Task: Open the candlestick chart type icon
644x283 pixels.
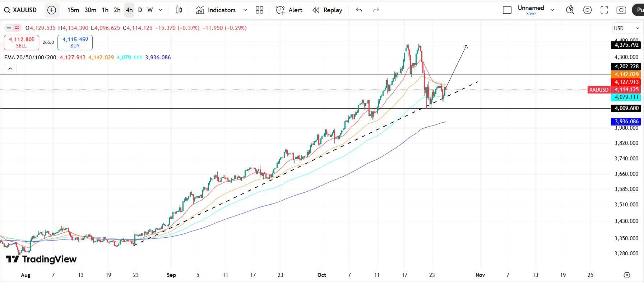Action: 179,10
